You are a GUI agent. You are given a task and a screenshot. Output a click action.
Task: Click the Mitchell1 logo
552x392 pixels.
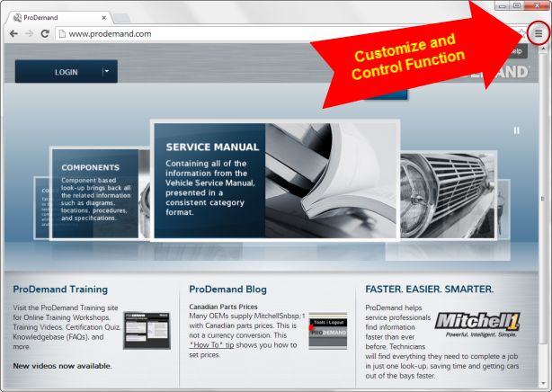(x=477, y=325)
